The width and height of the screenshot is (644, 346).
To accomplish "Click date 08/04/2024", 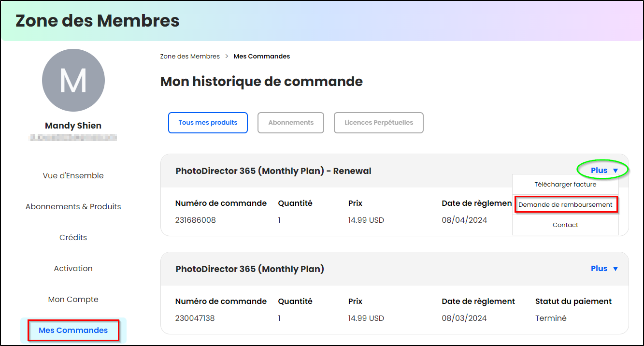I will tap(464, 220).
